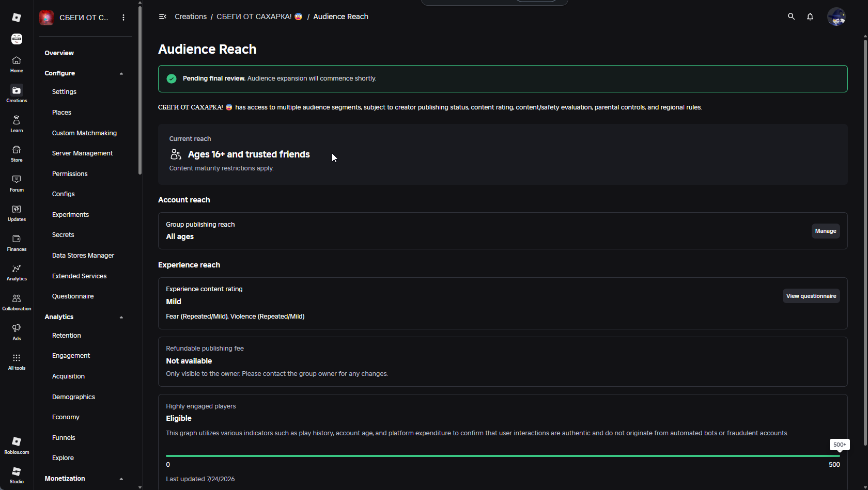Open Ads in the left rail
Viewport: 868px width, 490px height.
[x=17, y=332]
